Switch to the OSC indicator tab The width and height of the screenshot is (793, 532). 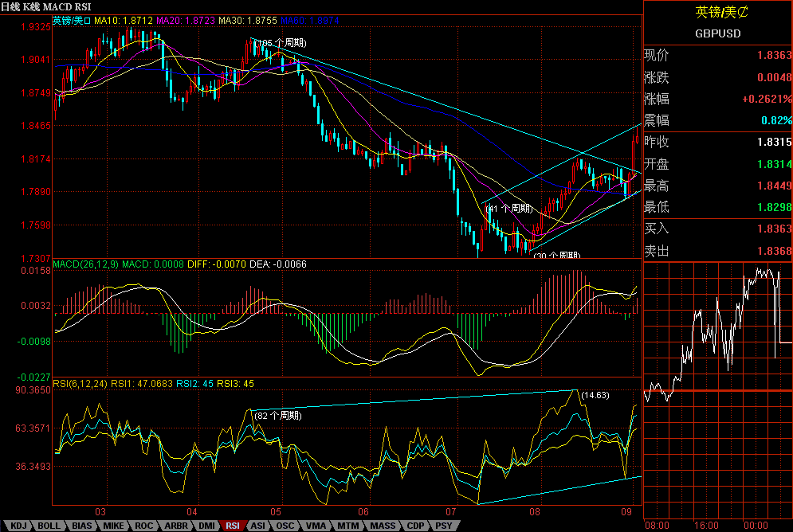click(x=285, y=526)
